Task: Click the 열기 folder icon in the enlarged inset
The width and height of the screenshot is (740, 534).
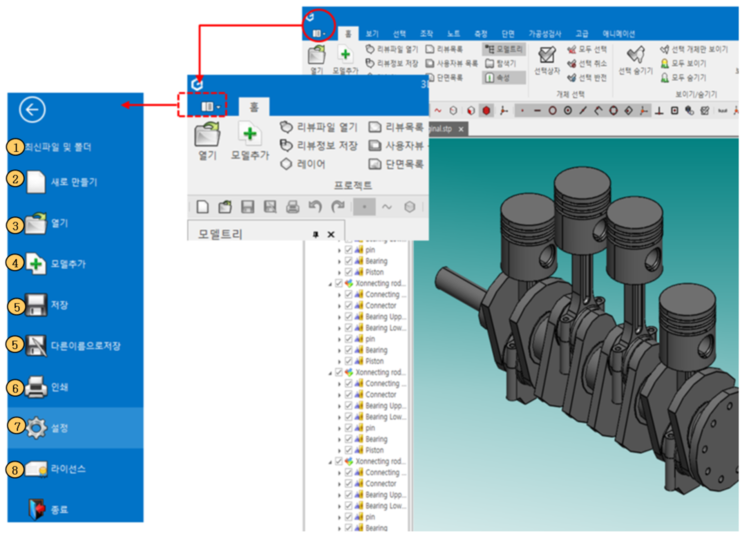Action: (x=207, y=134)
